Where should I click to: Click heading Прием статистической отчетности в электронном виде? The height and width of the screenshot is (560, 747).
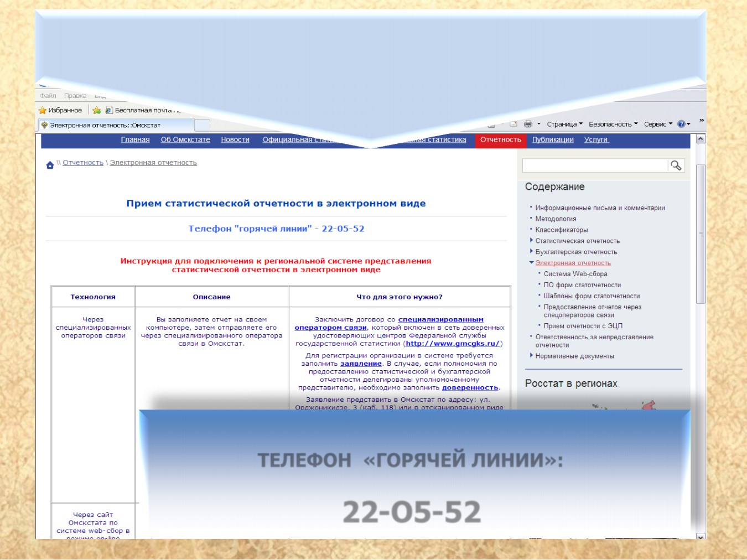pyautogui.click(x=276, y=204)
